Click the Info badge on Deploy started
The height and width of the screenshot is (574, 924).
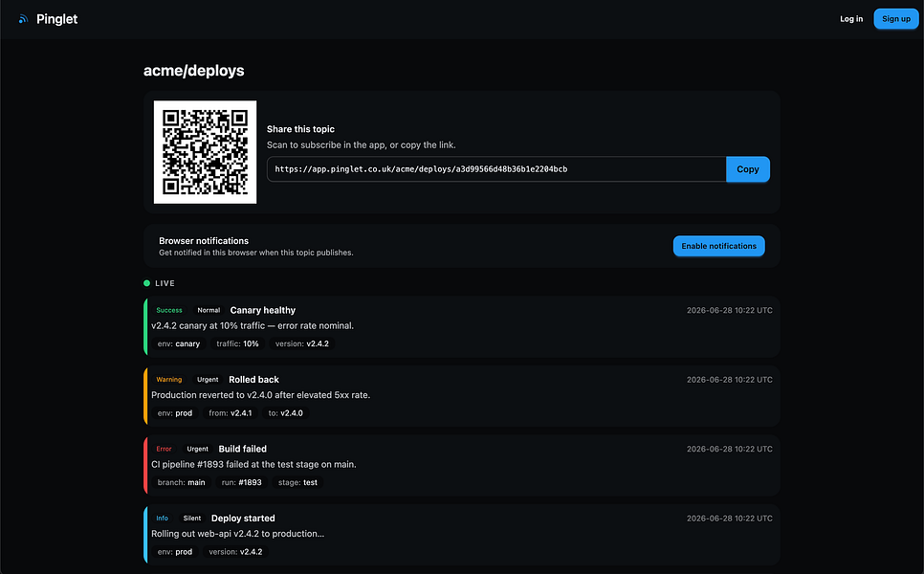click(x=162, y=519)
